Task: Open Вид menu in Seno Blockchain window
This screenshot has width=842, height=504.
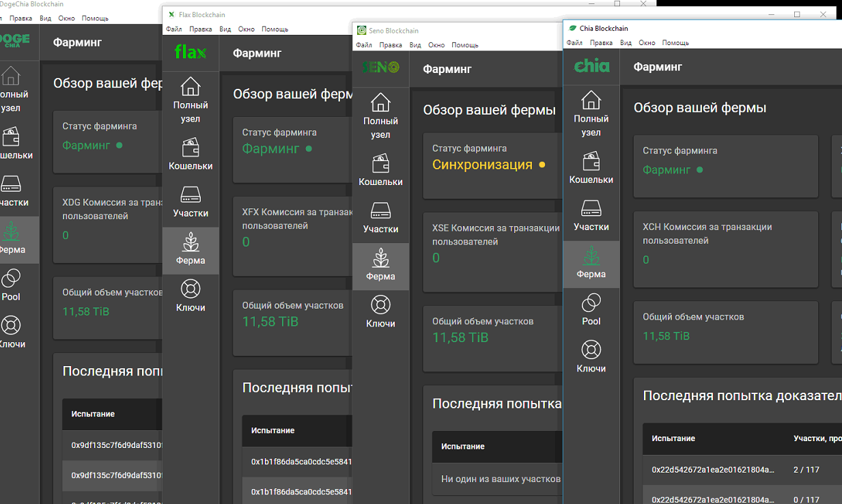Action: [x=415, y=45]
